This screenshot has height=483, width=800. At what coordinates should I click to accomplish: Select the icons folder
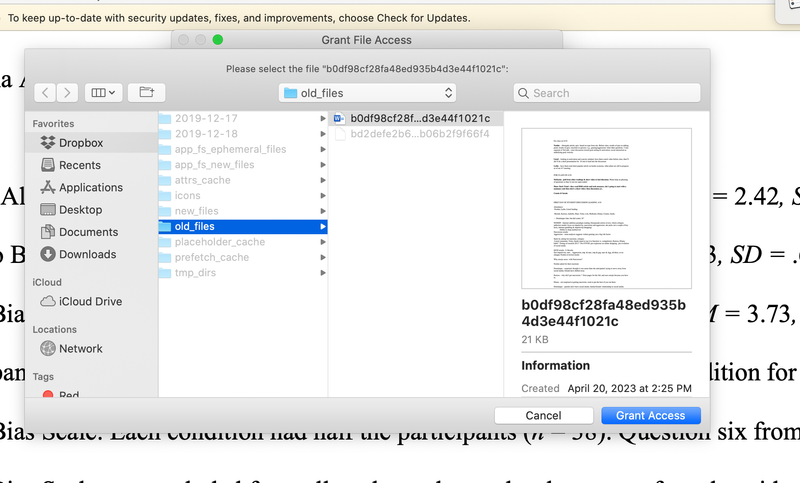pyautogui.click(x=243, y=195)
